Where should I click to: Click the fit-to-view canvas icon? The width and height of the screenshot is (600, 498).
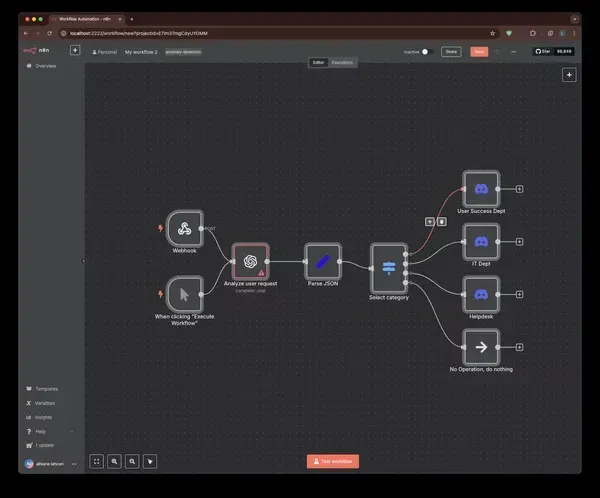(x=97, y=461)
